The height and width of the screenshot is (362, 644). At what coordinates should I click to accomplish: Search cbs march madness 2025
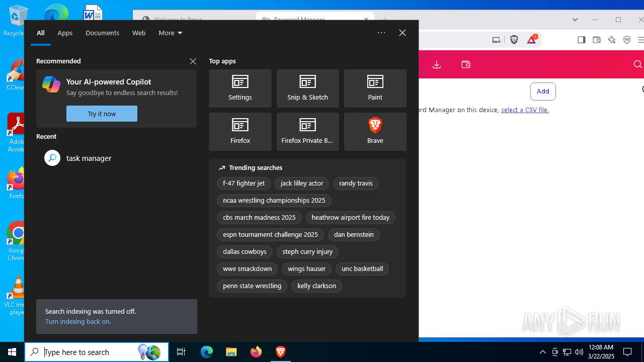(x=259, y=218)
